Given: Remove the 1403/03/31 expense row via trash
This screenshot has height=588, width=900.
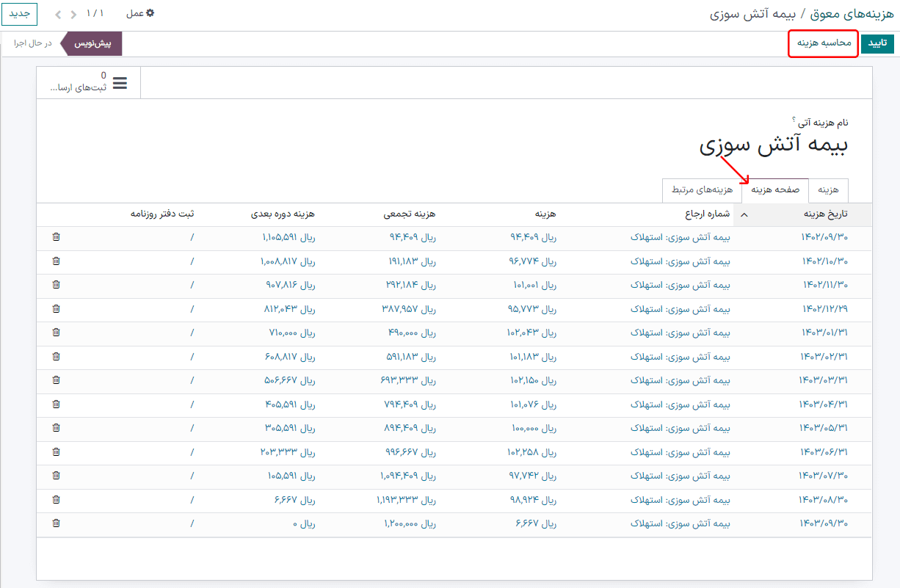Looking at the screenshot, I should coord(57,380).
